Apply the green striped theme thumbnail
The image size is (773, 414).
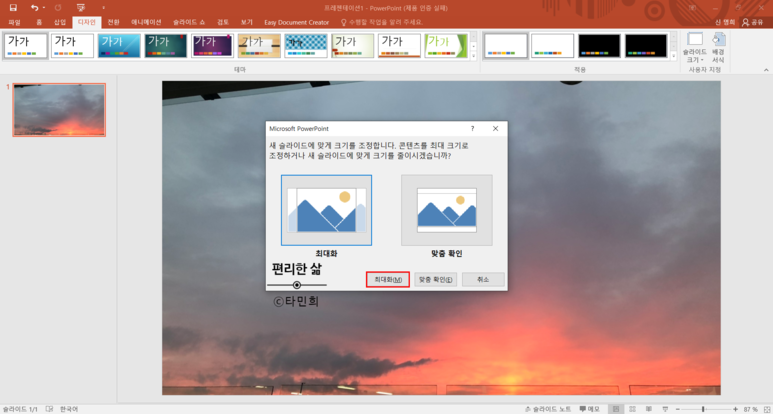coord(446,46)
